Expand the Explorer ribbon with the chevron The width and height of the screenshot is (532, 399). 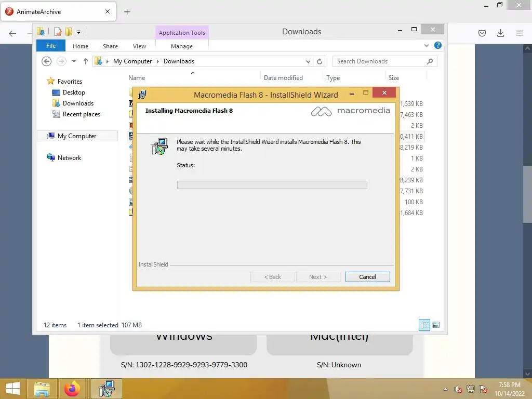coord(427,46)
